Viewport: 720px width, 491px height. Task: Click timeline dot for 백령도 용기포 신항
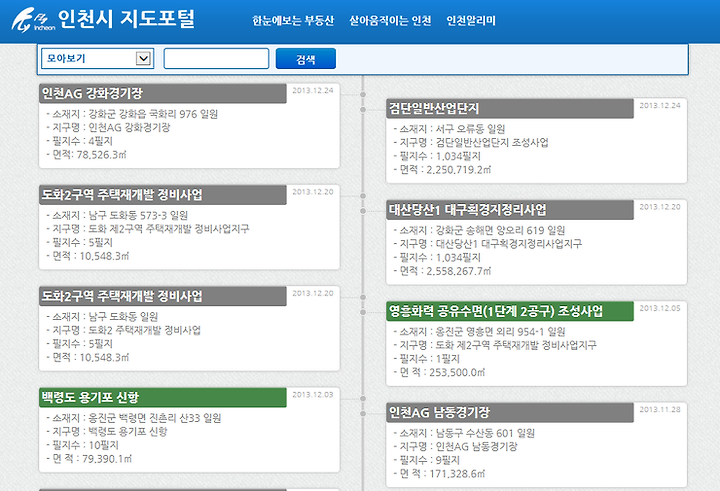(363, 398)
